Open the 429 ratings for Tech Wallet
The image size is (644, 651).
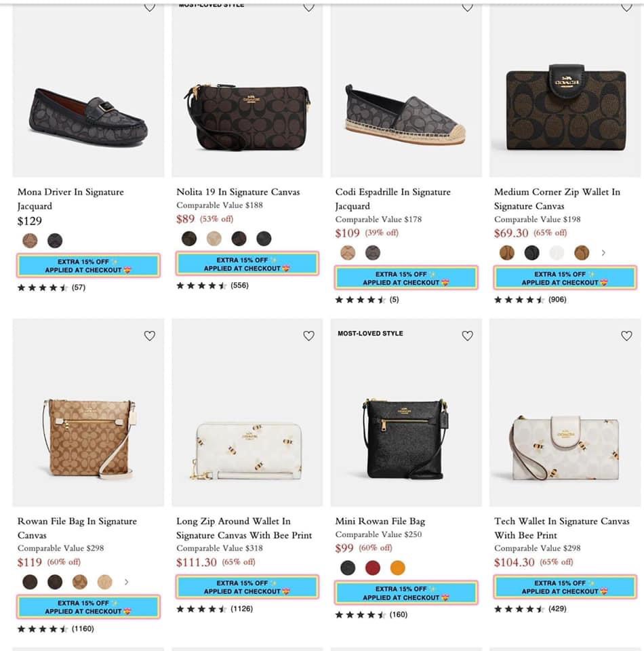point(557,609)
